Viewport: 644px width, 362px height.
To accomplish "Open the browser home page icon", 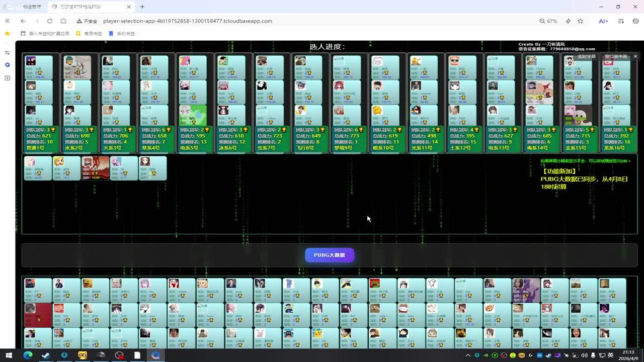I will point(63,21).
